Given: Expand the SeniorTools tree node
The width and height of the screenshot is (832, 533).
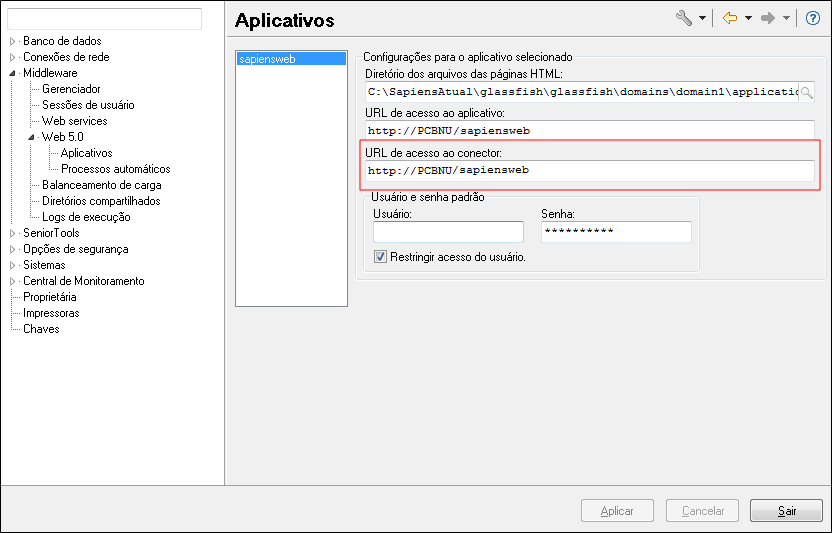Looking at the screenshot, I should pyautogui.click(x=13, y=233).
